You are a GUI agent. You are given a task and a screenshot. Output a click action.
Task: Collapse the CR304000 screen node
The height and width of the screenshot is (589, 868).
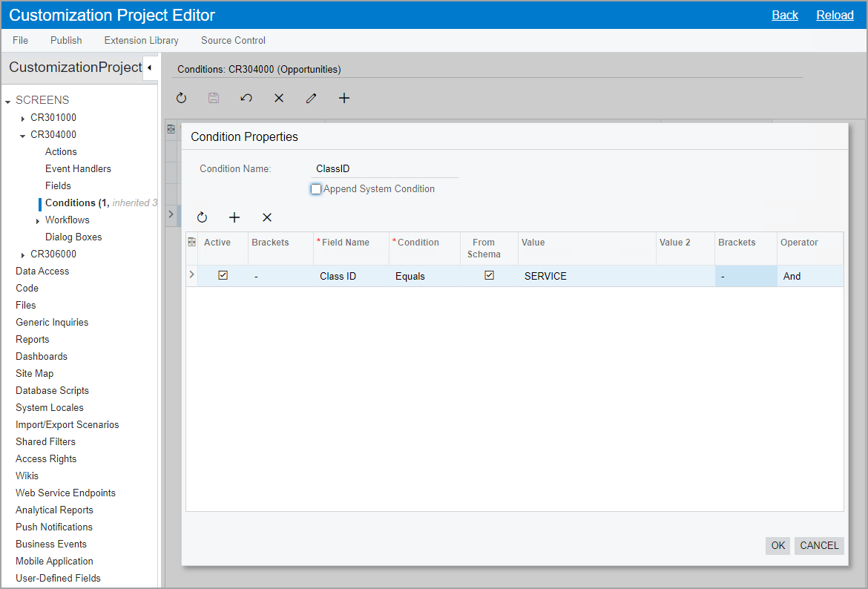pos(23,136)
